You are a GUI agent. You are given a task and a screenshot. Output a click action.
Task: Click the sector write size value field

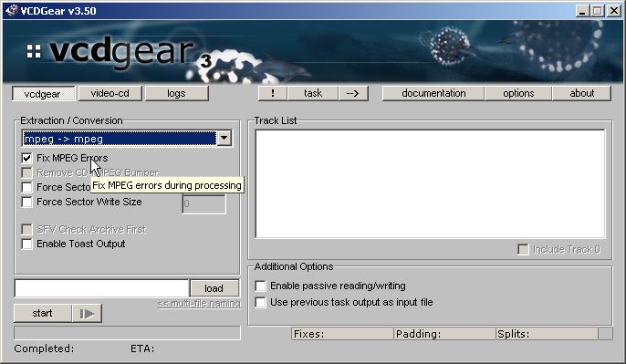point(204,204)
